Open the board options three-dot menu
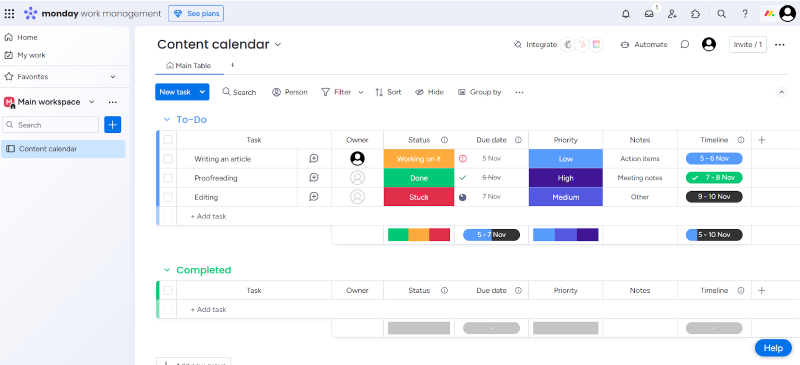 780,44
